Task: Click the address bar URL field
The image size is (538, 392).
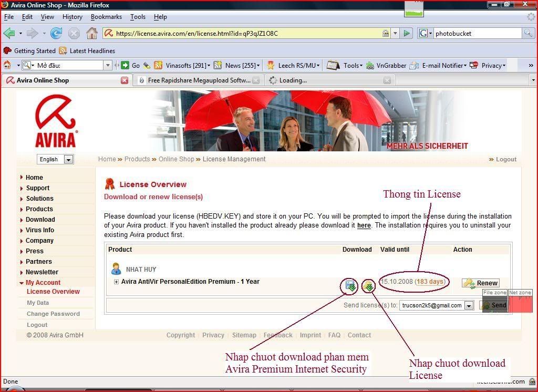Action: coord(247,33)
